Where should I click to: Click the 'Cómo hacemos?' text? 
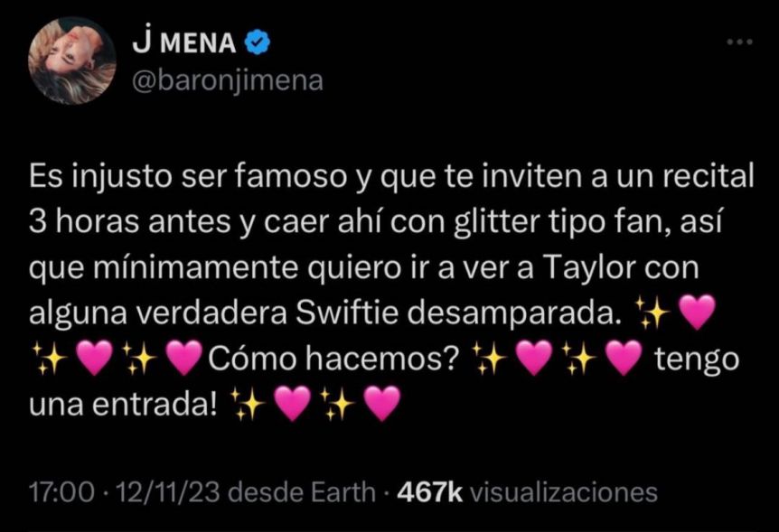(x=333, y=359)
